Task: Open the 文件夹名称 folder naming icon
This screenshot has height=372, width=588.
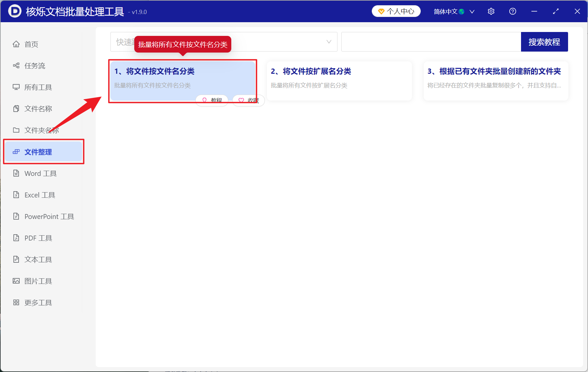Action: tap(16, 130)
